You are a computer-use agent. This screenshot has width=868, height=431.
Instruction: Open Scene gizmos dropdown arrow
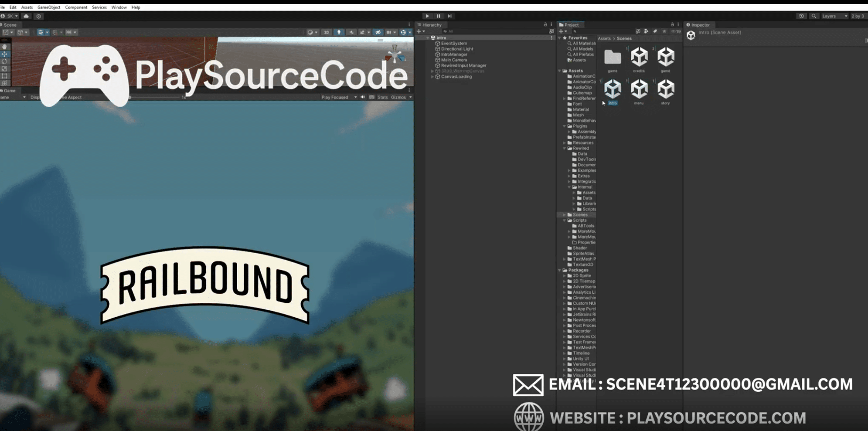(410, 32)
